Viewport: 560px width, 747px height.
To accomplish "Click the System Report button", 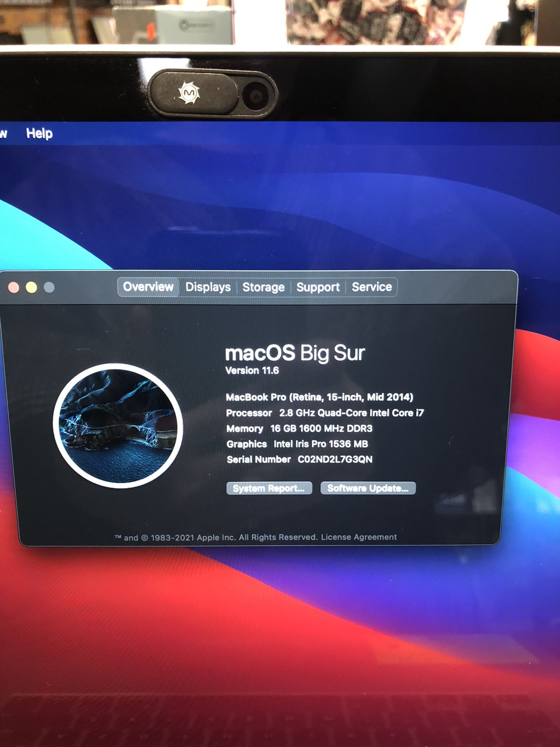I will pos(269,488).
